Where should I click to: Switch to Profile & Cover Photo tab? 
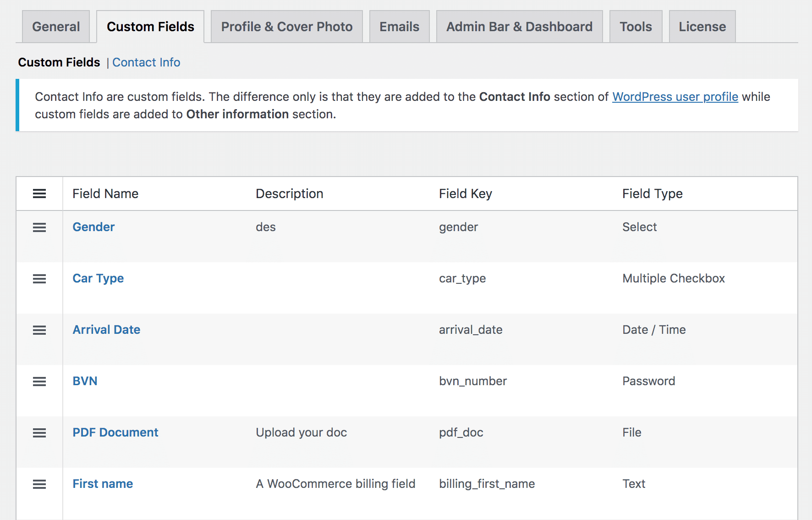coord(286,27)
